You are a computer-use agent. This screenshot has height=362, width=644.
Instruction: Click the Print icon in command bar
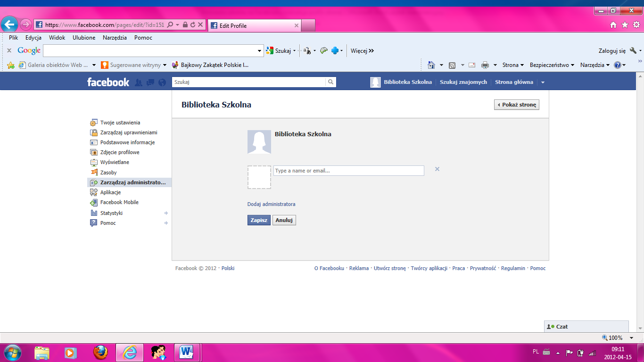point(485,65)
